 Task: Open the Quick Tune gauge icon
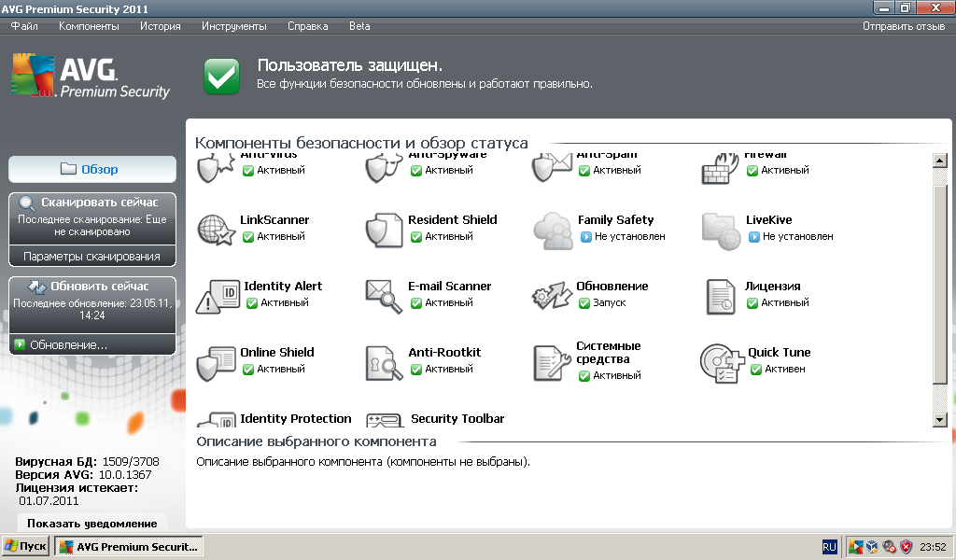(x=722, y=363)
